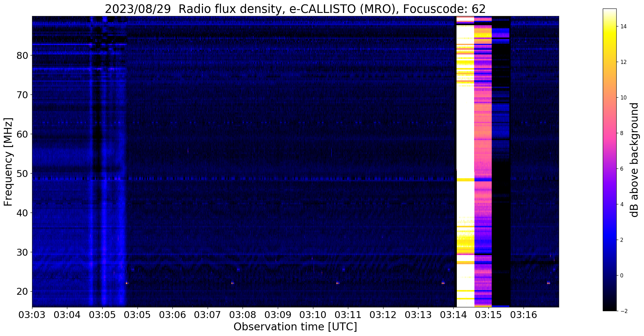The width and height of the screenshot is (644, 336).
Task: Click the 03:07 time tick label
Action: point(208,315)
